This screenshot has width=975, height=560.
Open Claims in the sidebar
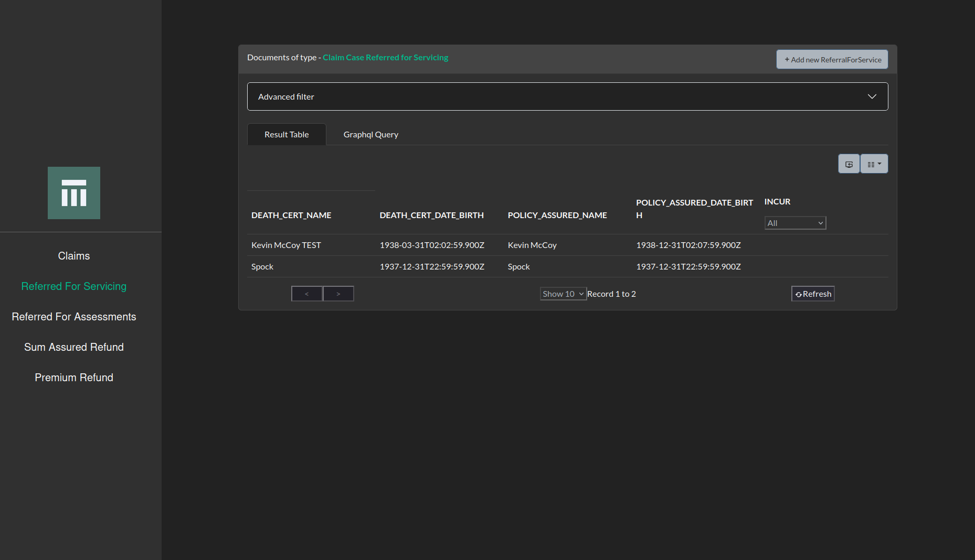click(74, 256)
